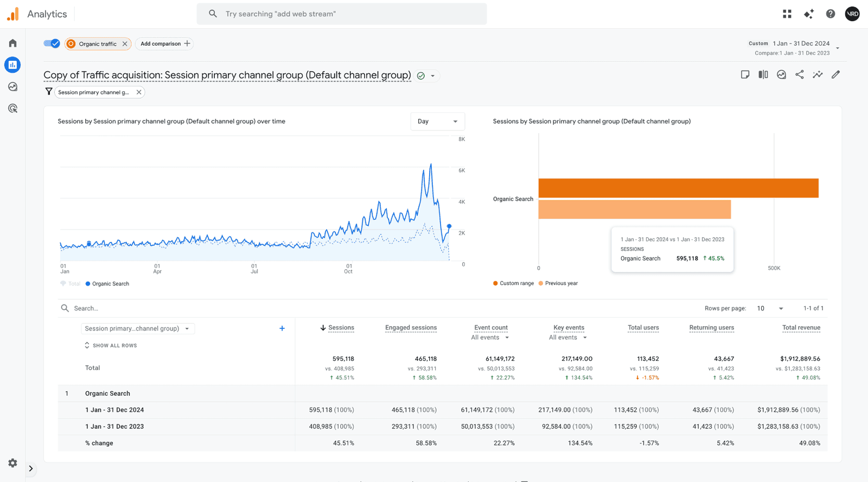The height and width of the screenshot is (482, 868).
Task: Open the Advertising section in sidebar
Action: pyautogui.click(x=12, y=109)
